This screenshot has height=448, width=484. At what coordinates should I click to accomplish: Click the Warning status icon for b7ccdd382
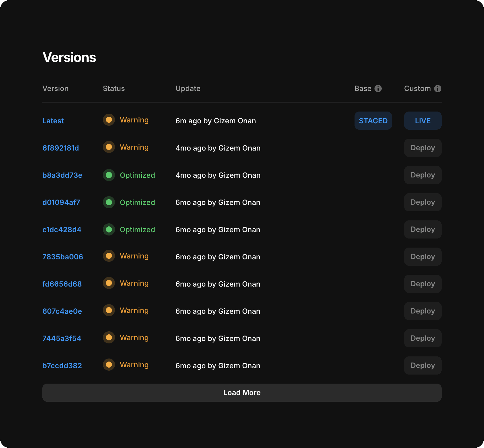[109, 365]
